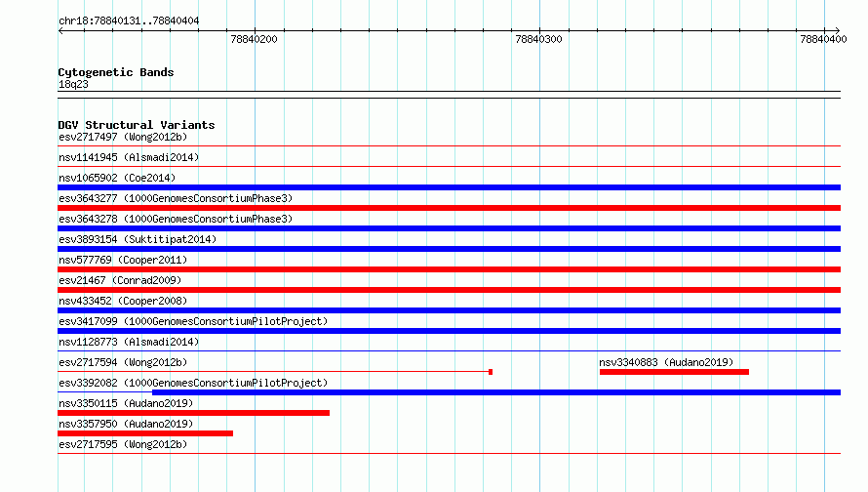Select the nsv1065902 (Coe2014) label
This screenshot has width=868, height=492.
click(117, 178)
